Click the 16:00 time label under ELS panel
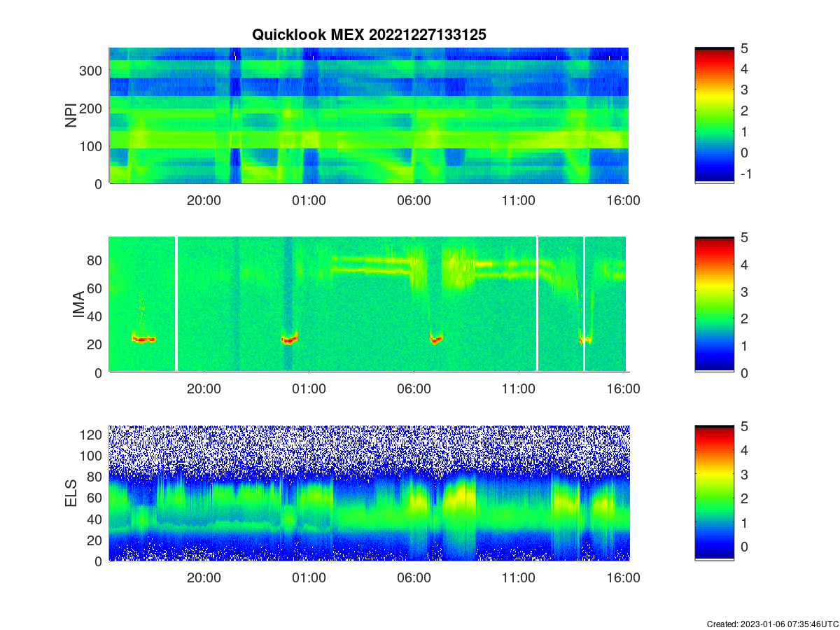 click(623, 578)
